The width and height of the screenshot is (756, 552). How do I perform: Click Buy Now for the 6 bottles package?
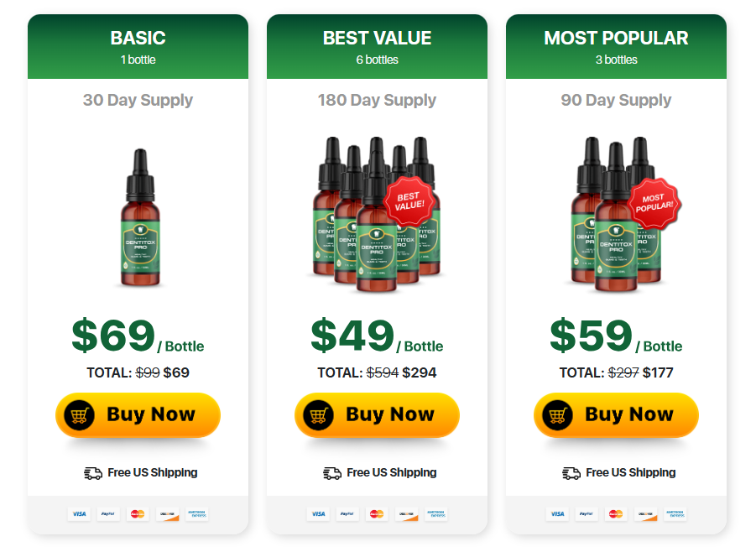coord(377,415)
